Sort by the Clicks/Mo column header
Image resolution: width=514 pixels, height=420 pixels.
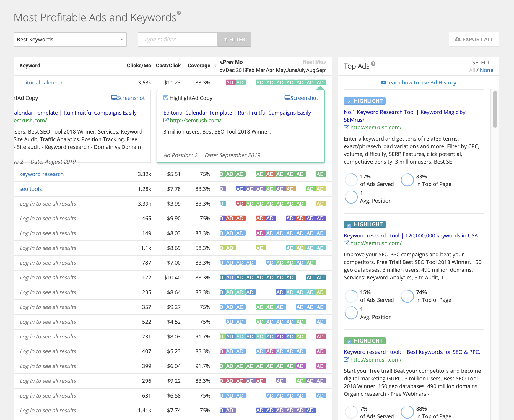[139, 66]
